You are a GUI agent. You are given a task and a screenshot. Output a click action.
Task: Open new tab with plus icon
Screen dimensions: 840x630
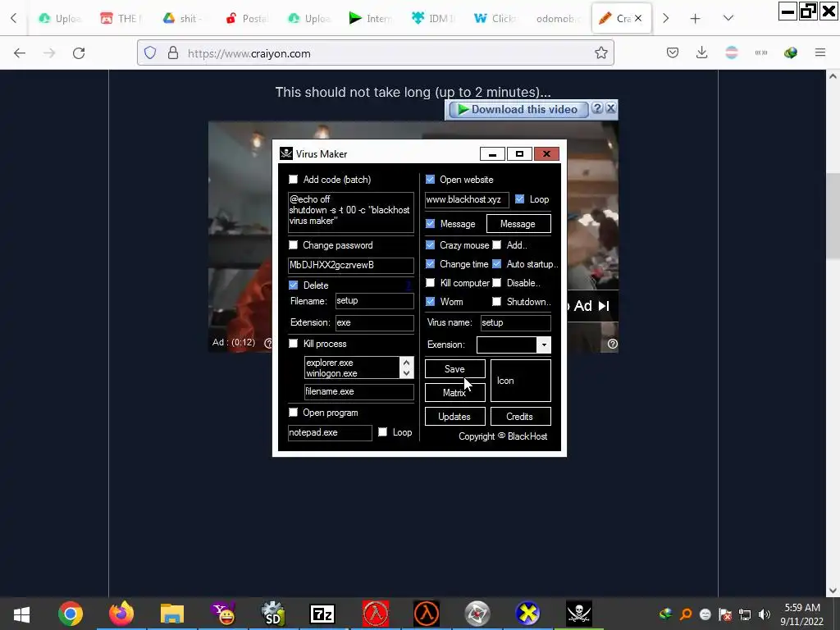pos(696,19)
